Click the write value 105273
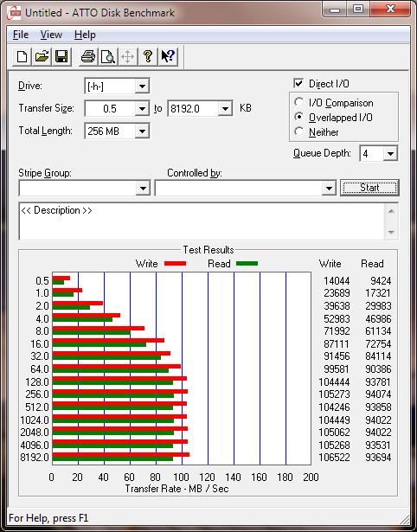Screen dimensions: 417x532 point(334,394)
